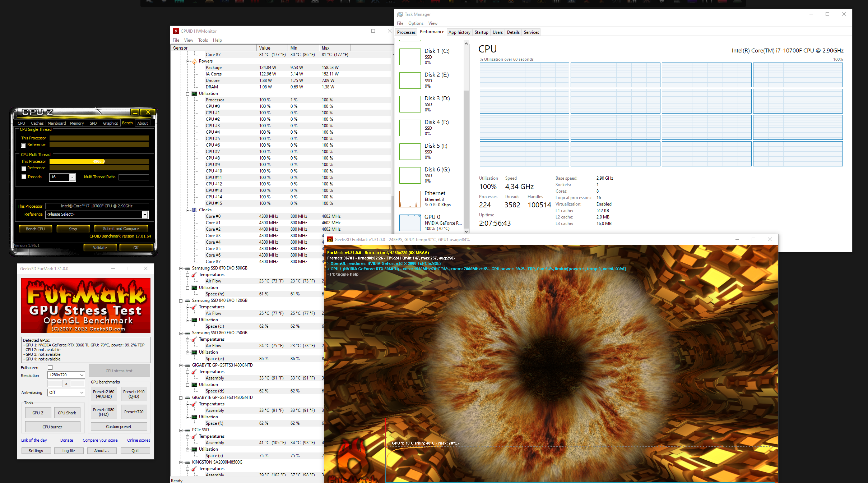Launch GPU Shark from FurMark Tools
Viewport: 868px width, 483px height.
(x=67, y=413)
